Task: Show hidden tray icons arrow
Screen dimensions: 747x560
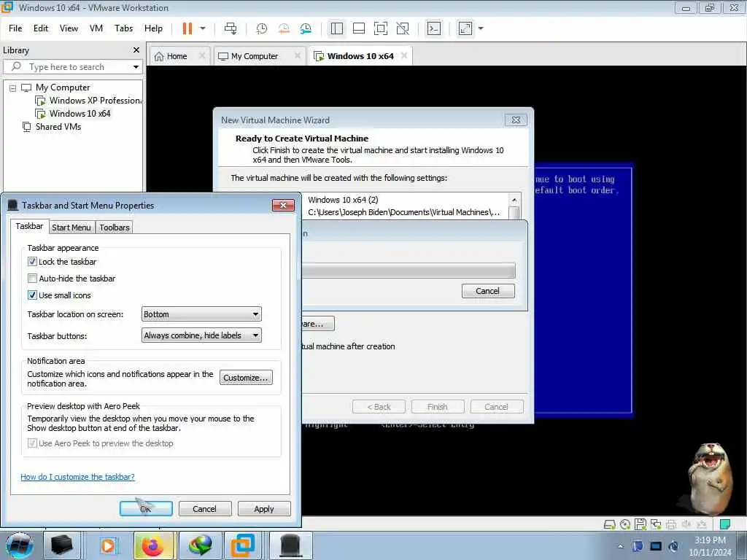Action: click(x=620, y=546)
